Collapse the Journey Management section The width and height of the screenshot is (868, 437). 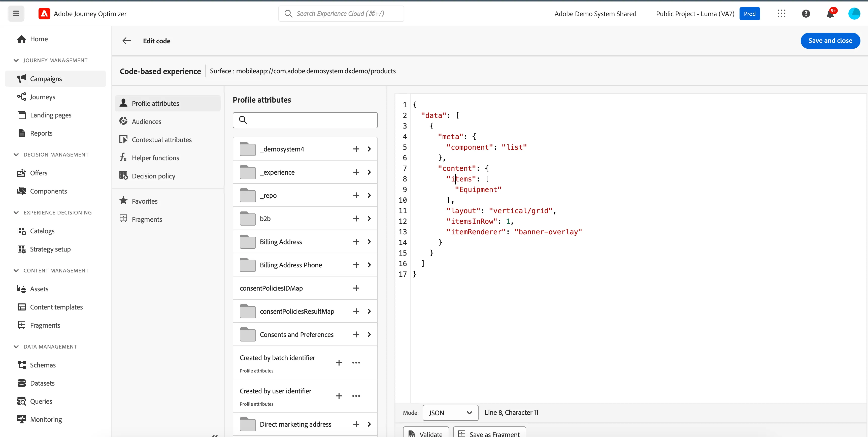tap(16, 60)
